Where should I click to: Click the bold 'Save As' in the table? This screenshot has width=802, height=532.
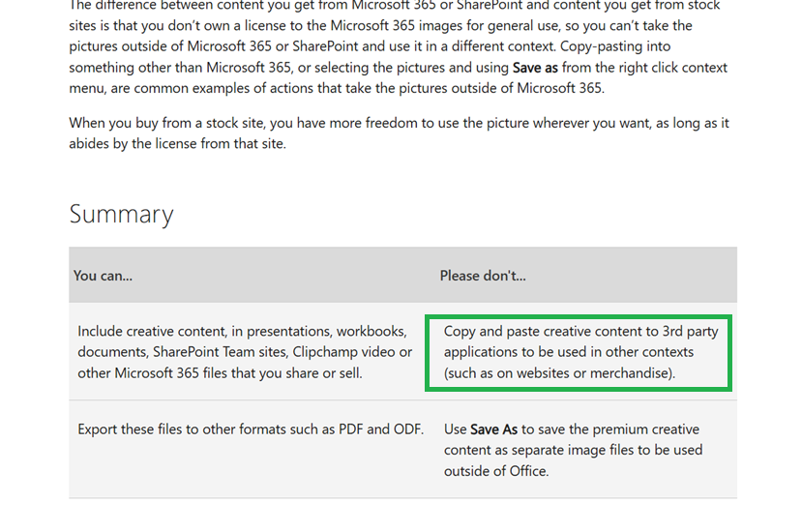click(493, 429)
